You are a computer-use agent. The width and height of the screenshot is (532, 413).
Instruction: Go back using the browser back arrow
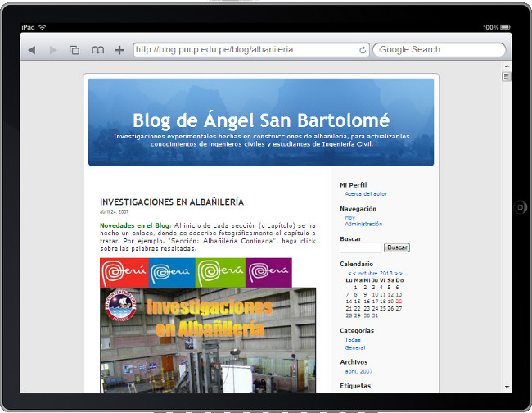click(x=31, y=50)
